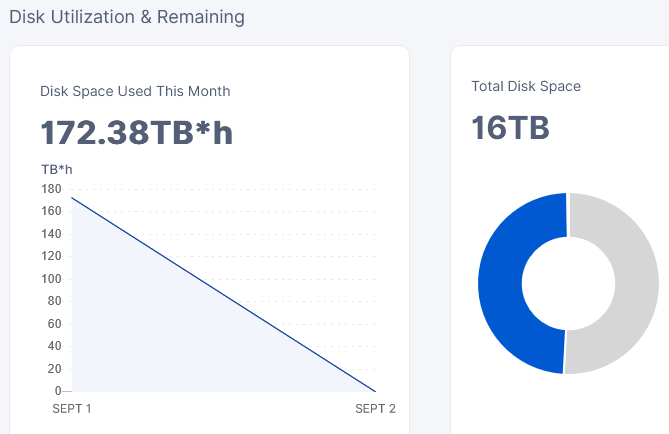Image resolution: width=669 pixels, height=434 pixels.
Task: Click the 172.38TB*h usage value
Action: click(x=137, y=133)
